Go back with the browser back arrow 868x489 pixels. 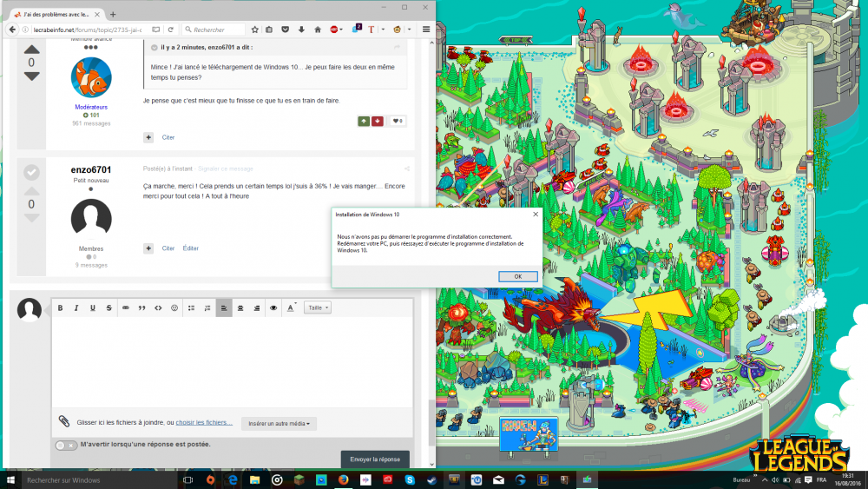(x=12, y=30)
